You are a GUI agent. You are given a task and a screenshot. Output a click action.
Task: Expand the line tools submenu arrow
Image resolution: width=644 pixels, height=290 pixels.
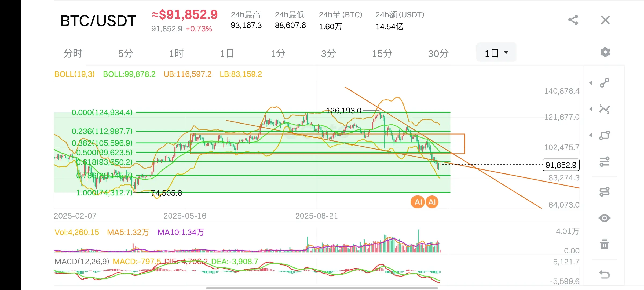tap(591, 83)
